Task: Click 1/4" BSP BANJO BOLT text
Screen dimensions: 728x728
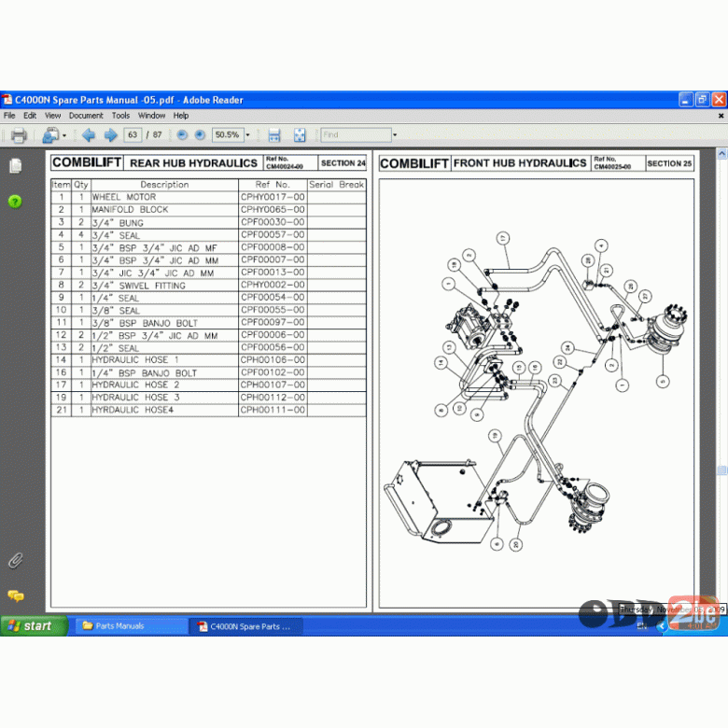Action: 145,372
